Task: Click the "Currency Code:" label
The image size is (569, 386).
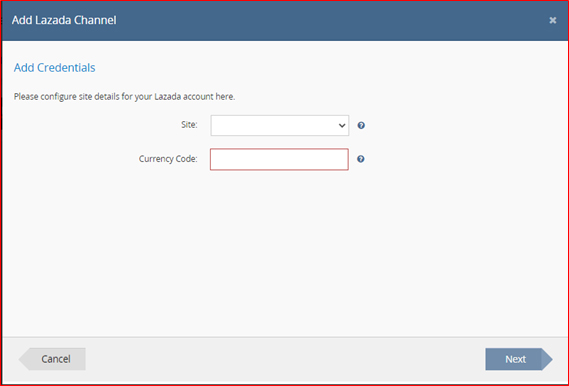Action: tap(168, 159)
